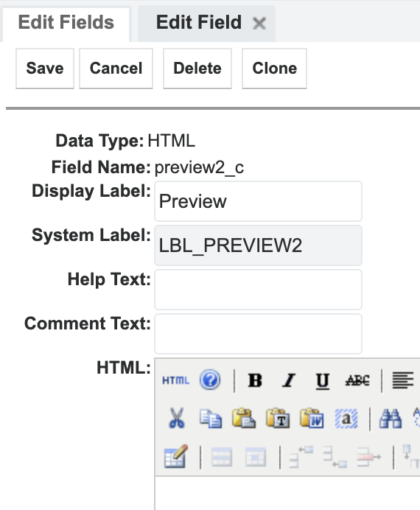The width and height of the screenshot is (420, 510).
Task: Paste as plain text (clipboard T icon)
Action: tap(278, 418)
